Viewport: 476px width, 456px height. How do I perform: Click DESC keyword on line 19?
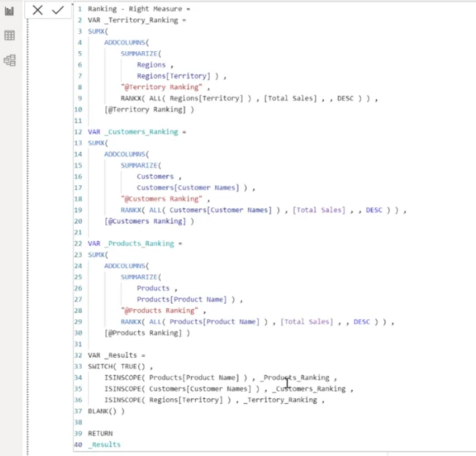tap(374, 210)
